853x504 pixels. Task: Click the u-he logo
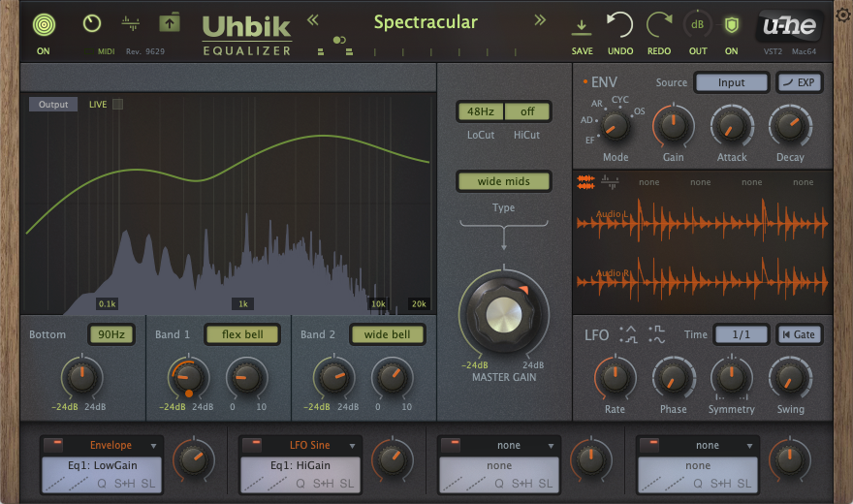click(x=789, y=25)
